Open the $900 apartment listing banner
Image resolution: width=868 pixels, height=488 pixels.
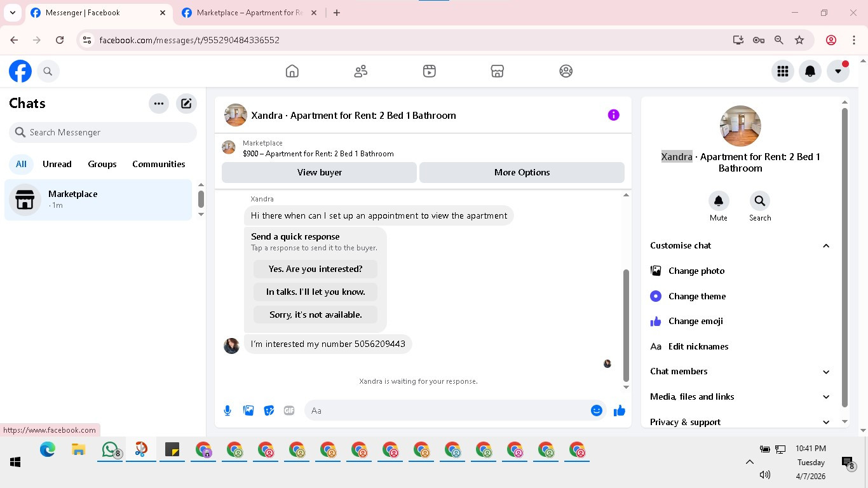423,148
